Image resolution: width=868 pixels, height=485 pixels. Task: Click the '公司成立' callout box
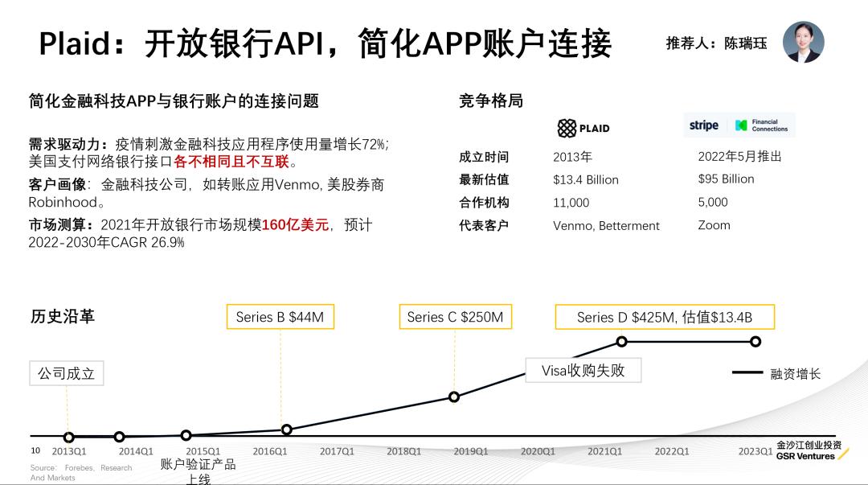pos(68,373)
